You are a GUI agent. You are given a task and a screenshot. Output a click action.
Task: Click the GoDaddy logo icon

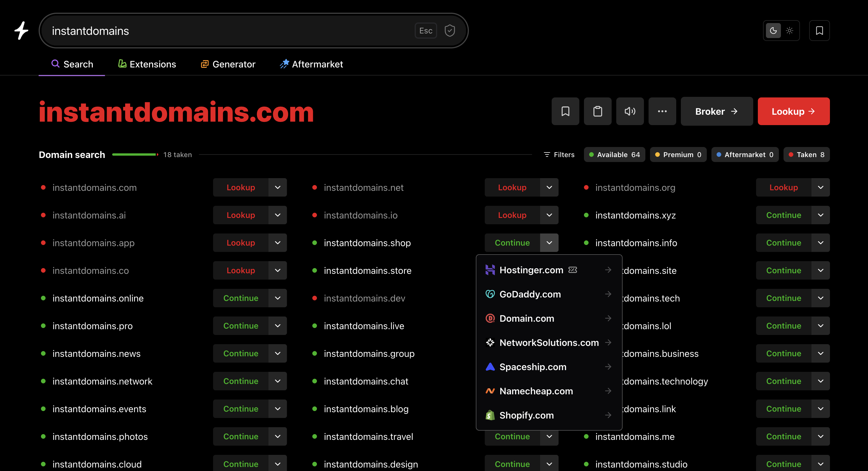[x=490, y=294]
